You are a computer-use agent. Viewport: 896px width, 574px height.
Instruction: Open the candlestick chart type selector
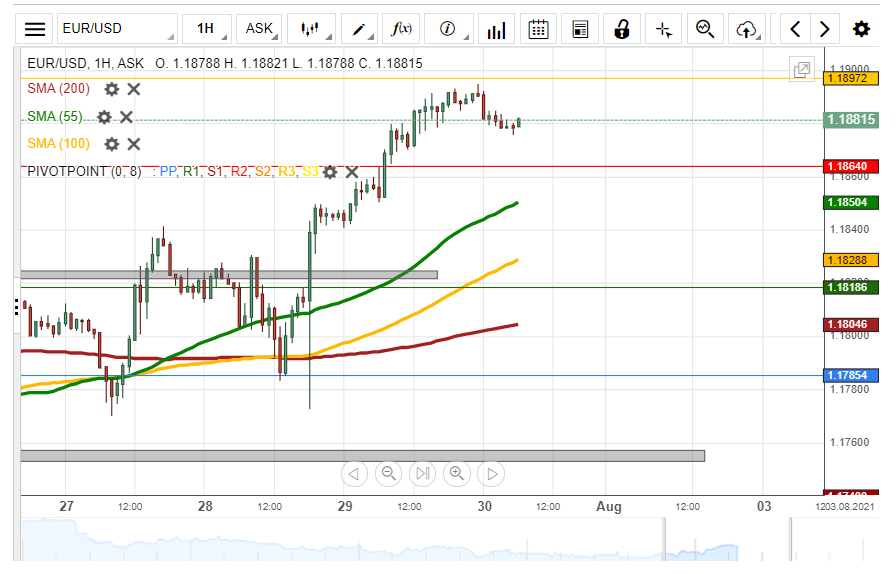click(x=311, y=29)
